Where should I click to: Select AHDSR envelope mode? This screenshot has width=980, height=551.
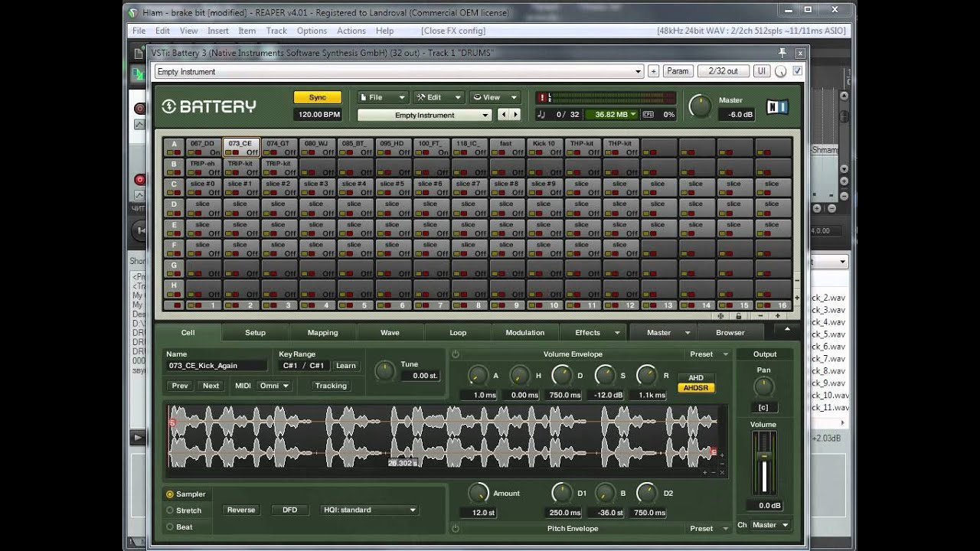tap(695, 388)
